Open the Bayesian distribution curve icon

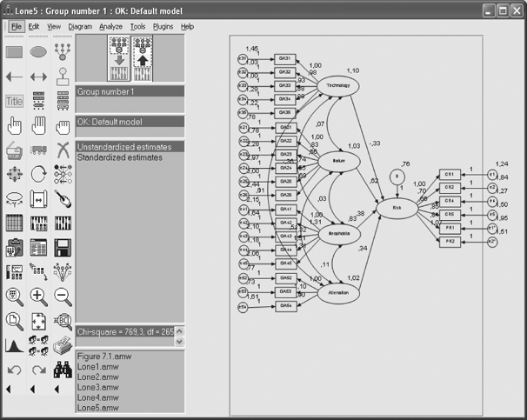15,345
